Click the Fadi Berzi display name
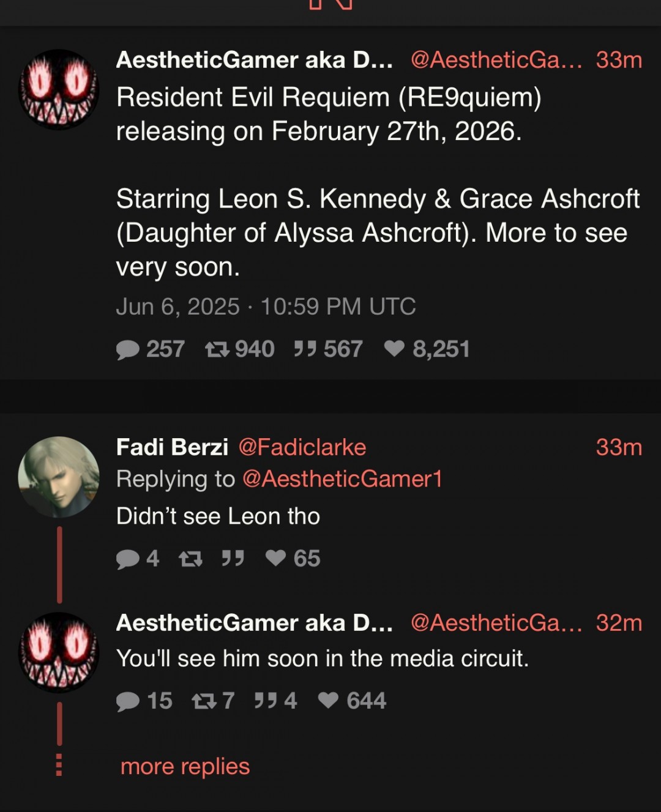This screenshot has width=661, height=812. click(x=172, y=447)
